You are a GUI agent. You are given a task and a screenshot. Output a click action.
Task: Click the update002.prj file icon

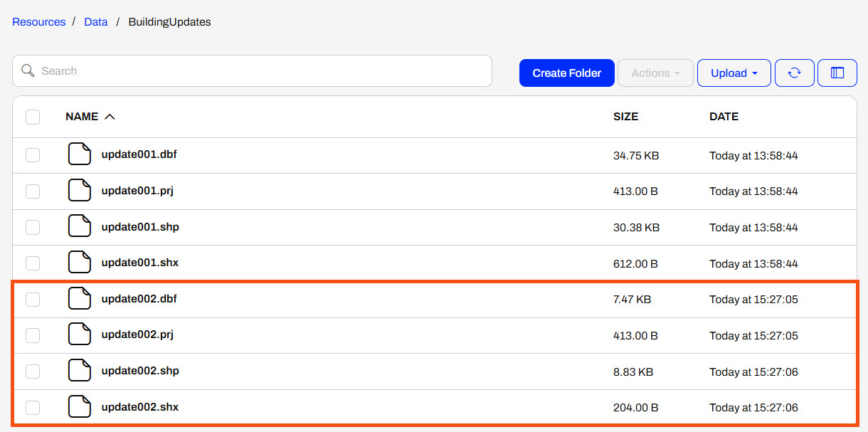[x=80, y=334]
